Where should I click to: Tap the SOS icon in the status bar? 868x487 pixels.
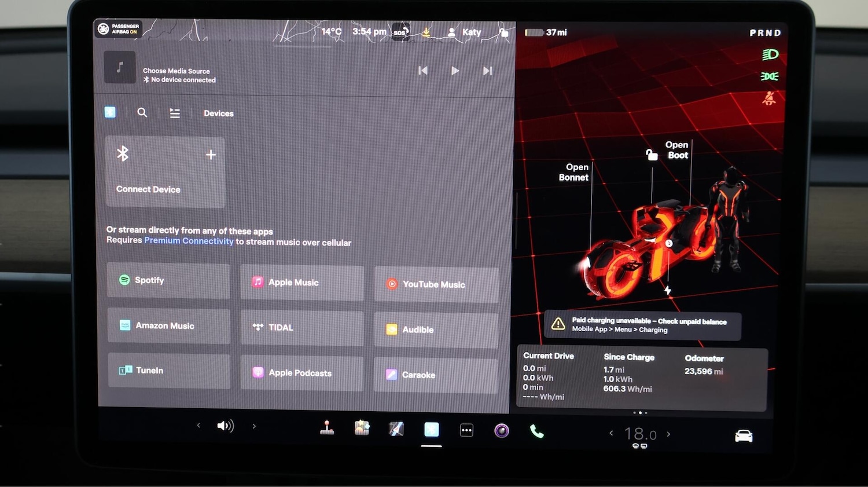coord(400,32)
